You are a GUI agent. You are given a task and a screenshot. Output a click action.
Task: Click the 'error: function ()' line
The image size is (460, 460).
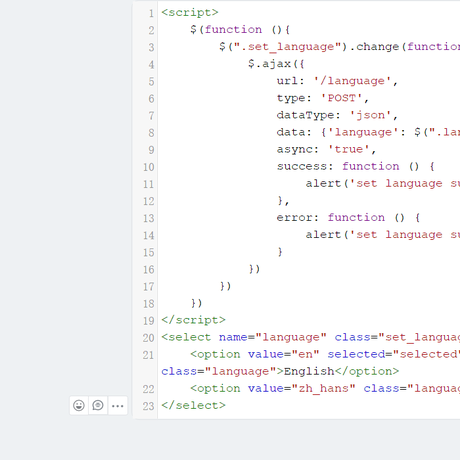click(348, 218)
